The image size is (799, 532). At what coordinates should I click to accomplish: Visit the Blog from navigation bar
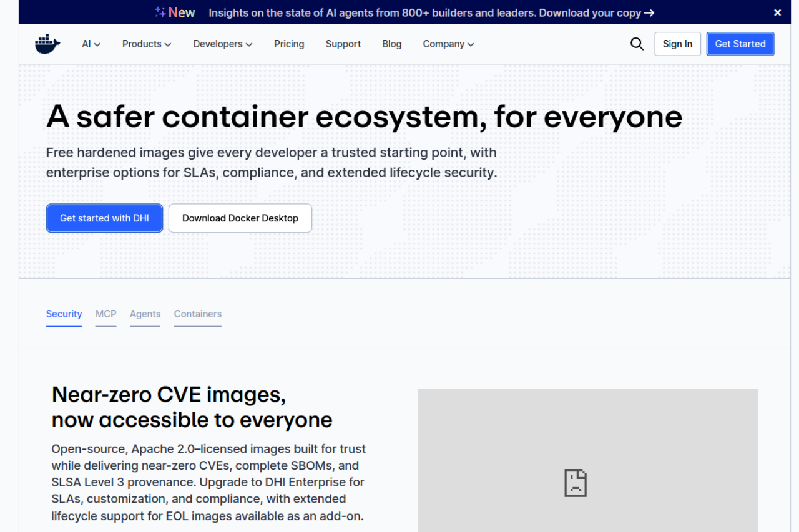click(x=391, y=44)
